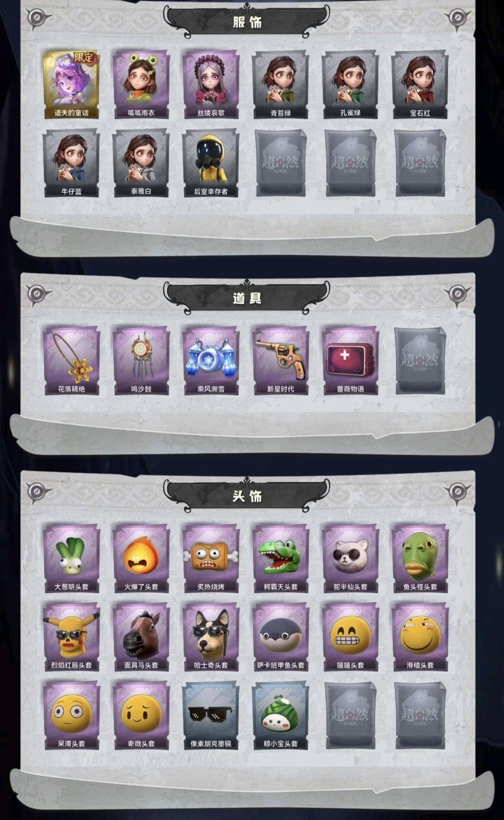The width and height of the screenshot is (504, 820).
Task: Click the 面具马头套 horse mask
Action: pos(141,637)
